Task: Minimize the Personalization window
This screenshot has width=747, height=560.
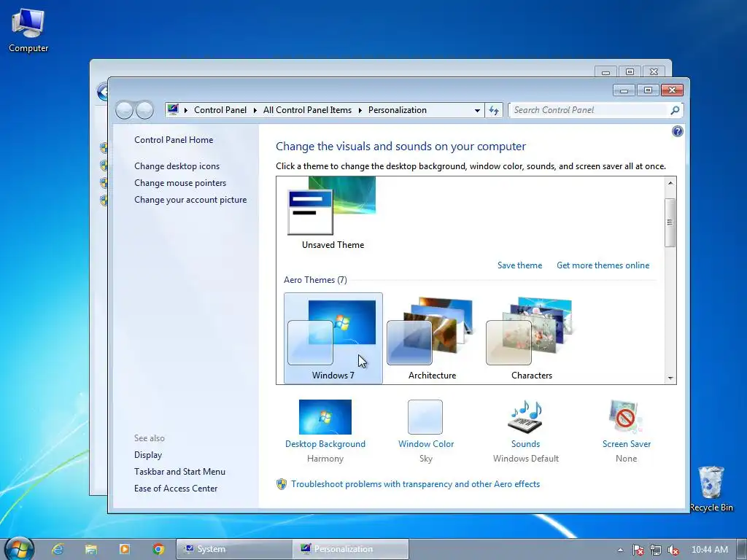Action: pos(624,90)
